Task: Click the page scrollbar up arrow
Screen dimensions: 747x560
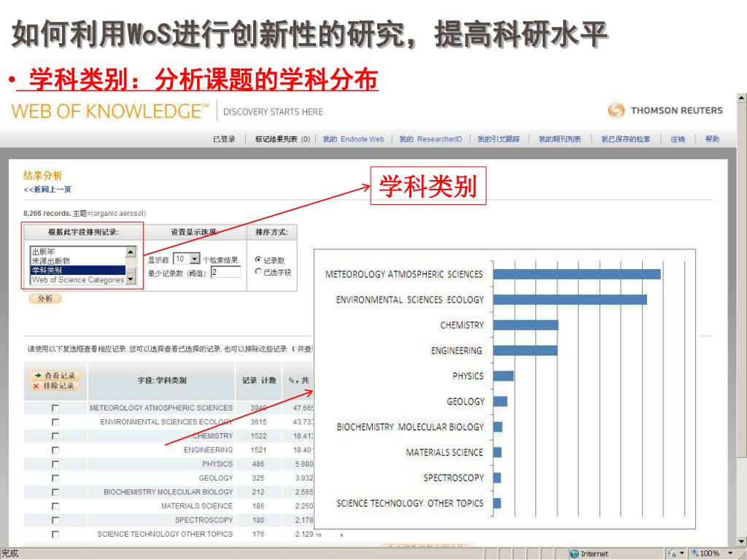Action: [741, 98]
